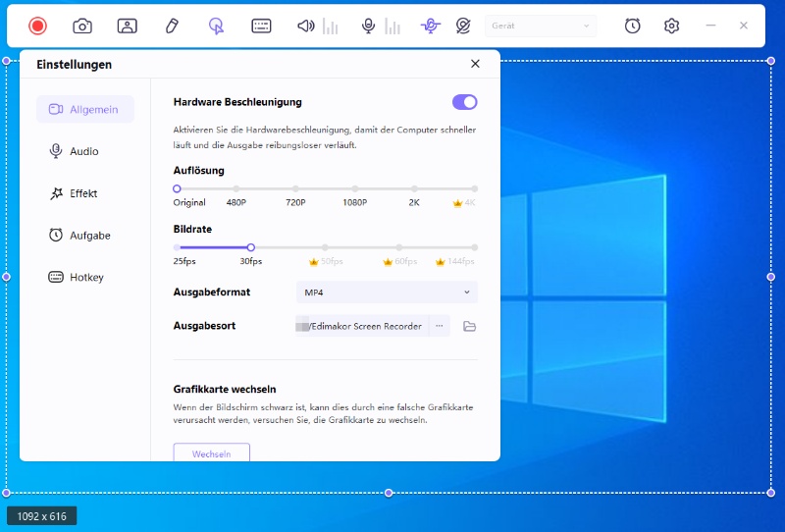Viewport: 785px width, 532px height.
Task: Open the Hotkey settings tab
Action: [86, 278]
